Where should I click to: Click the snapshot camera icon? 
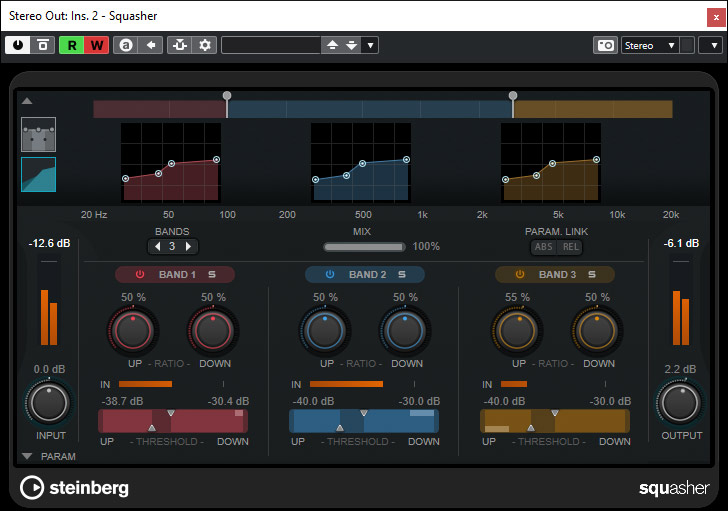pos(605,45)
